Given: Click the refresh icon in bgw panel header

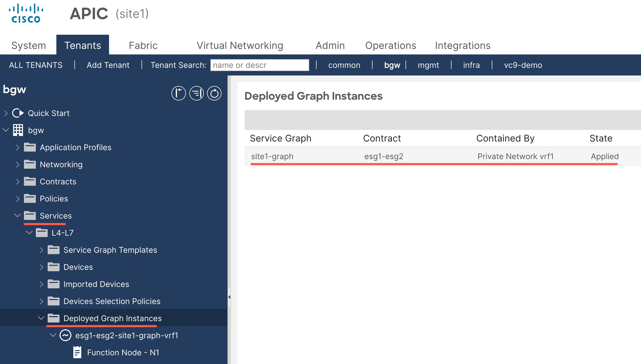Looking at the screenshot, I should (214, 93).
